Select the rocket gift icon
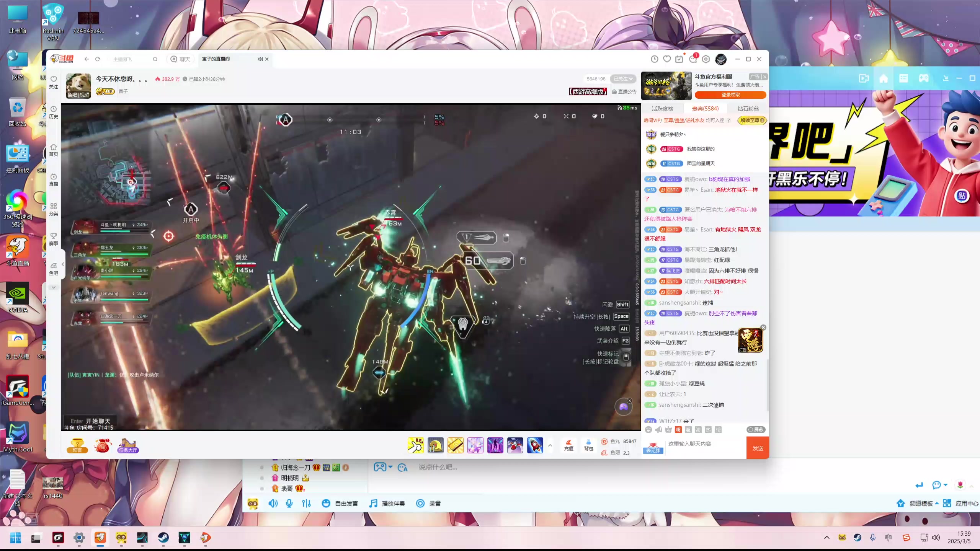The height and width of the screenshot is (551, 980). 535,445
